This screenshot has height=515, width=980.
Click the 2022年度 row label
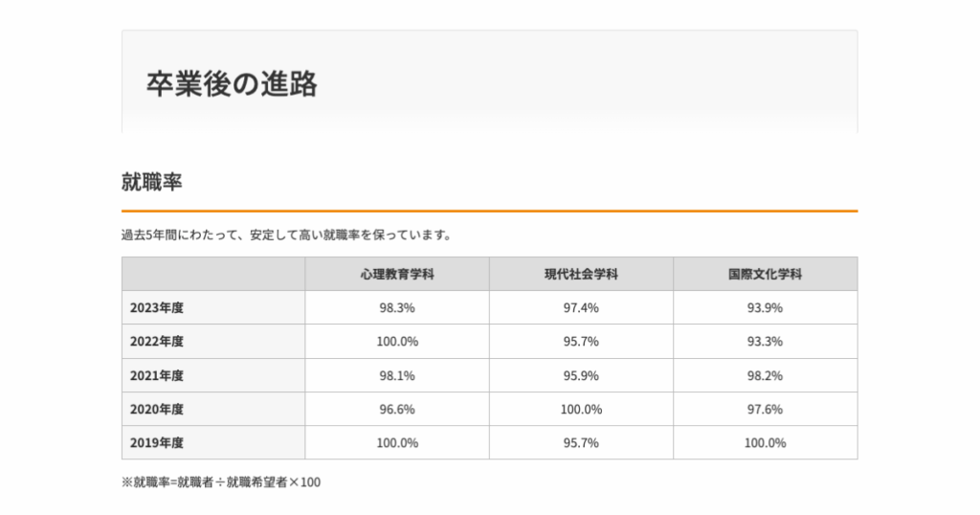[x=157, y=342]
